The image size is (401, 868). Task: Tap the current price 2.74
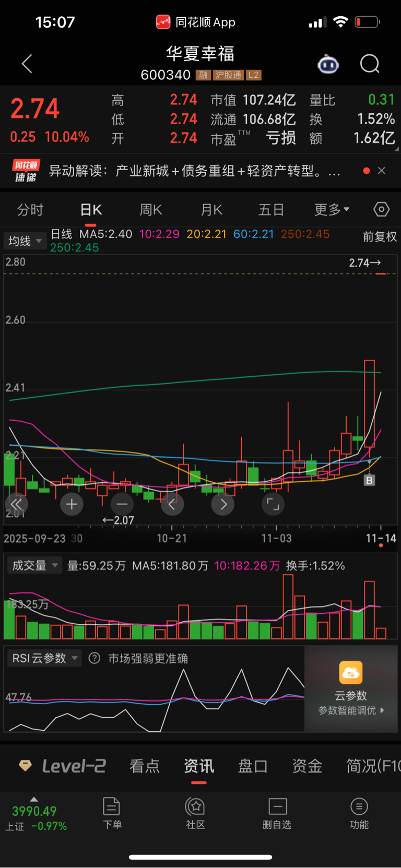click(35, 109)
